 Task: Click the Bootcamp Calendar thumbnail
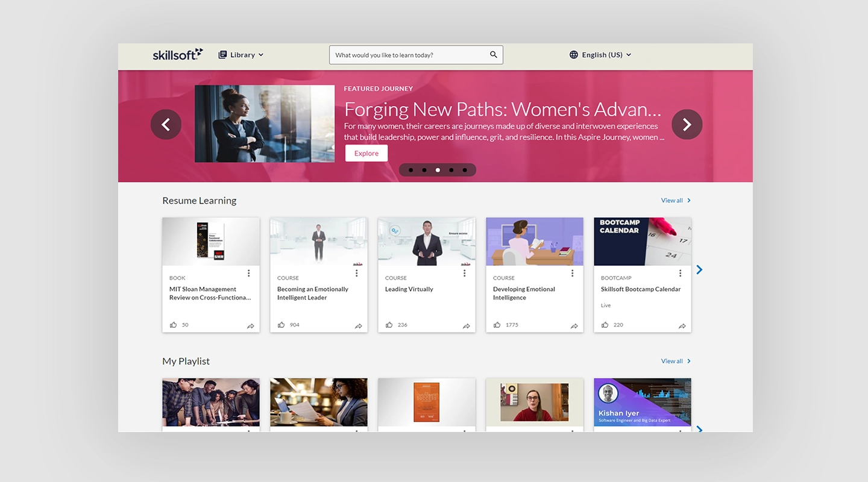pos(643,242)
